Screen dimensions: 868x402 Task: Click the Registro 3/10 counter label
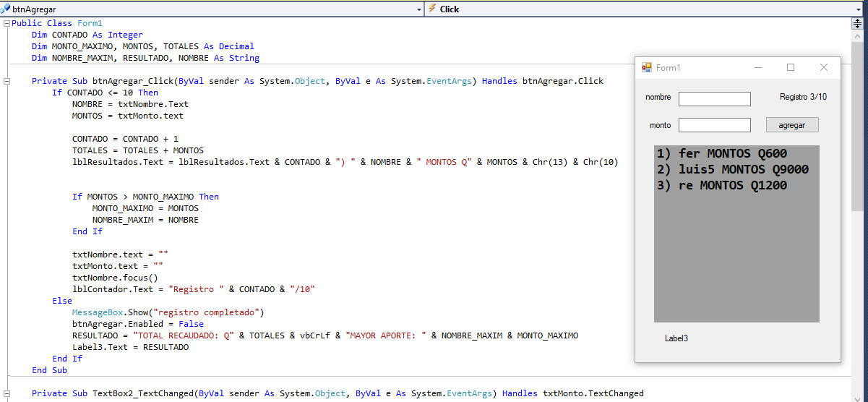click(803, 97)
